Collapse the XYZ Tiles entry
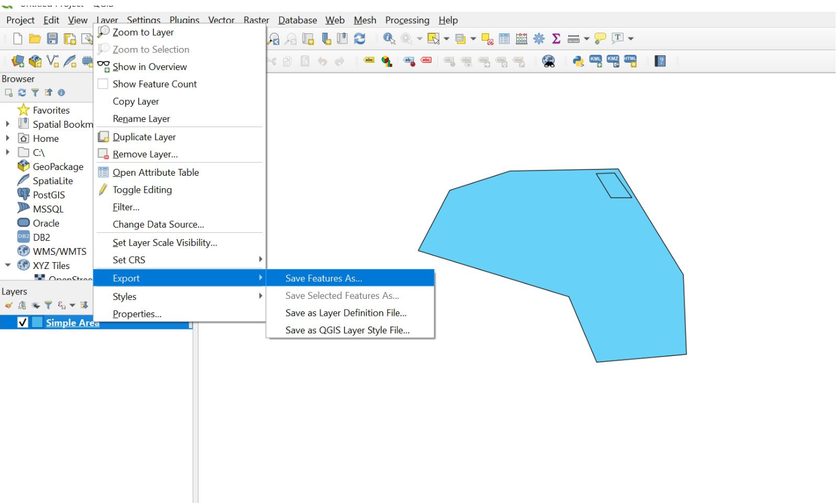 7,265
